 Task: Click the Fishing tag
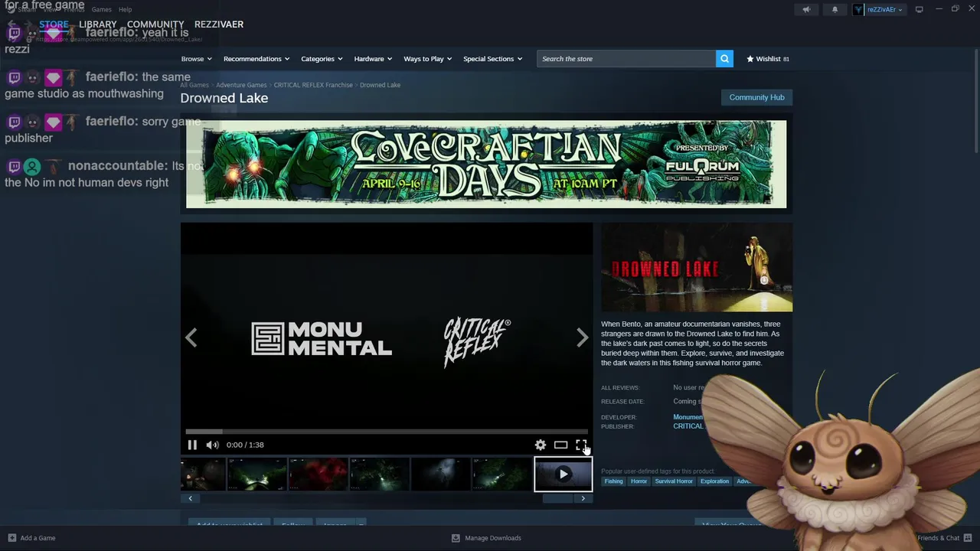click(613, 481)
